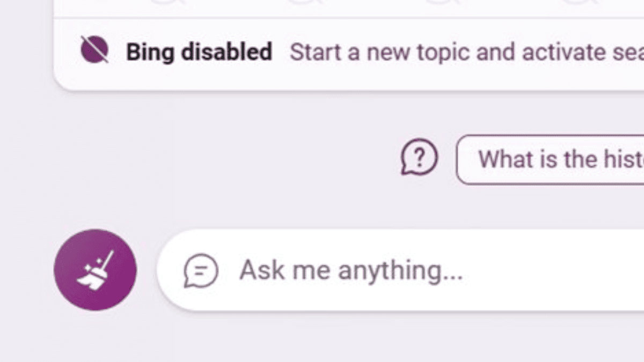Choose the "What is the hist..." suggestion chip
Image resolution: width=644 pixels, height=362 pixels.
(x=550, y=159)
